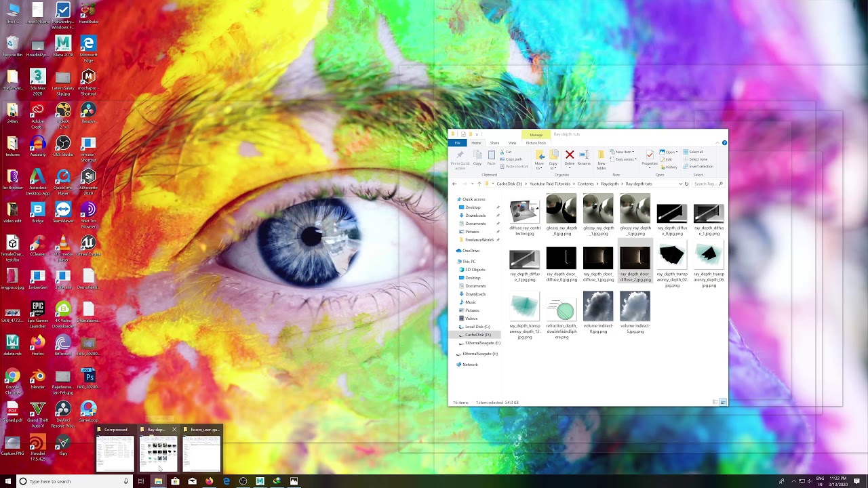Switch to details view in status bar

pos(715,403)
